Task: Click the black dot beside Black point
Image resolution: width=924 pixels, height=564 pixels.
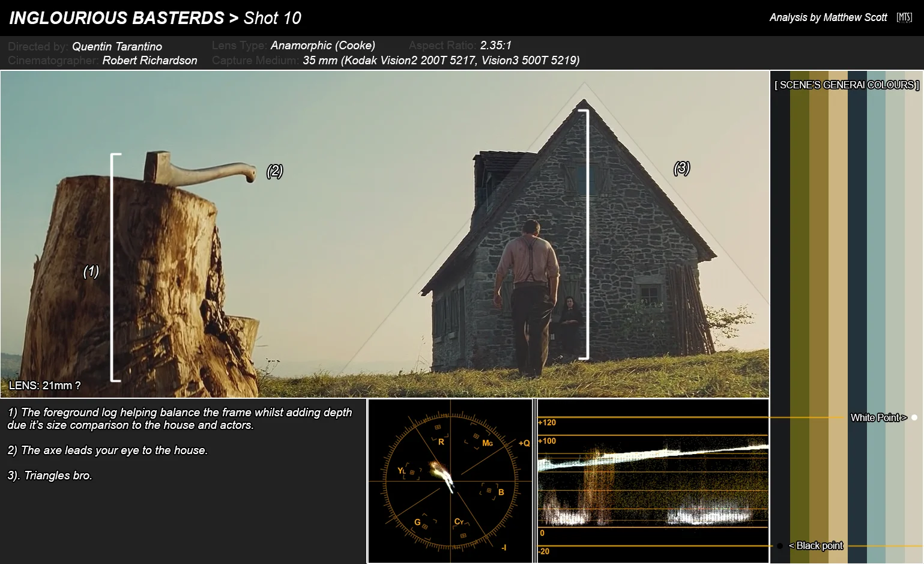Action: click(x=779, y=546)
